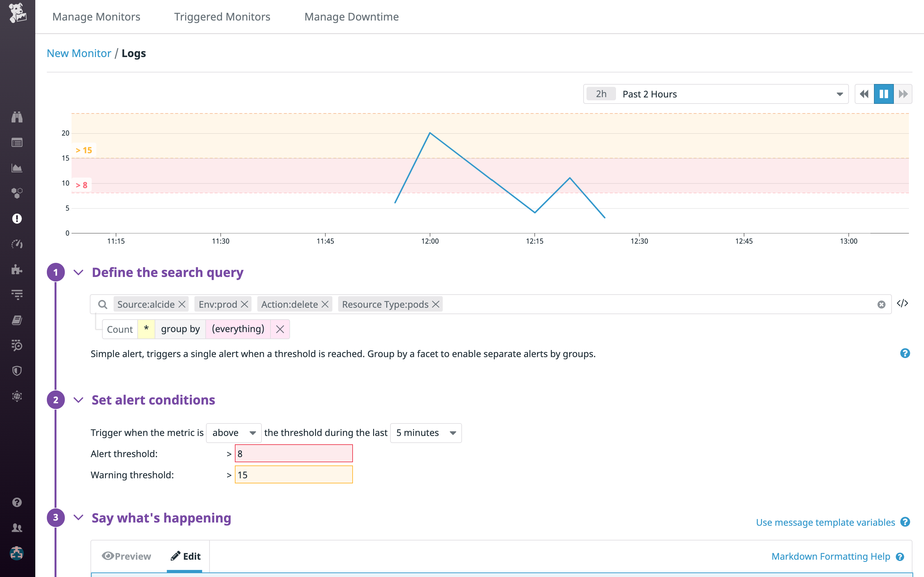This screenshot has width=924, height=577.
Task: Open the 'above' threshold condition dropdown
Action: click(x=233, y=433)
